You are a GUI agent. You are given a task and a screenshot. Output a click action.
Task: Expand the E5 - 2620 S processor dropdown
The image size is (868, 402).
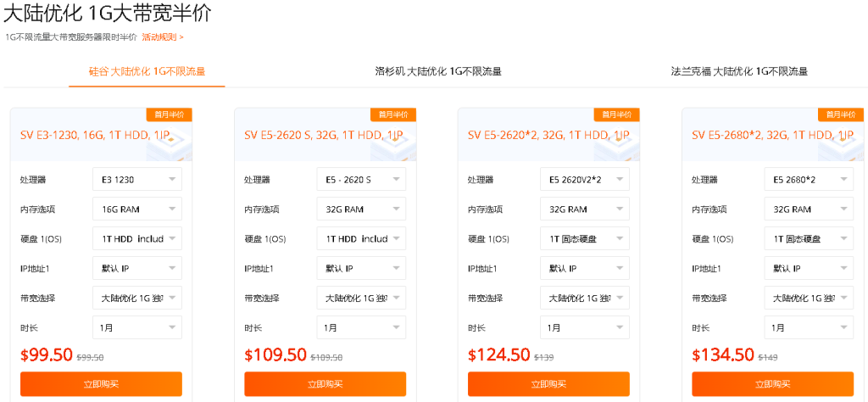(361, 180)
